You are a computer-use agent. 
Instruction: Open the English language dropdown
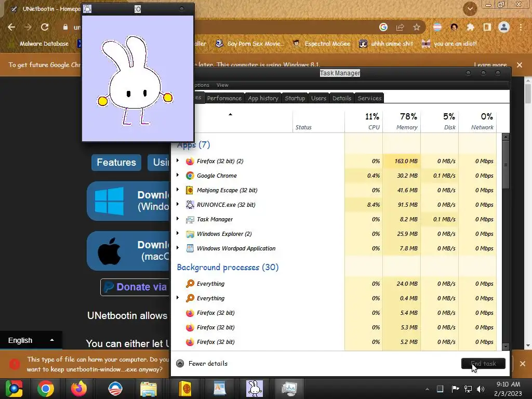31,340
